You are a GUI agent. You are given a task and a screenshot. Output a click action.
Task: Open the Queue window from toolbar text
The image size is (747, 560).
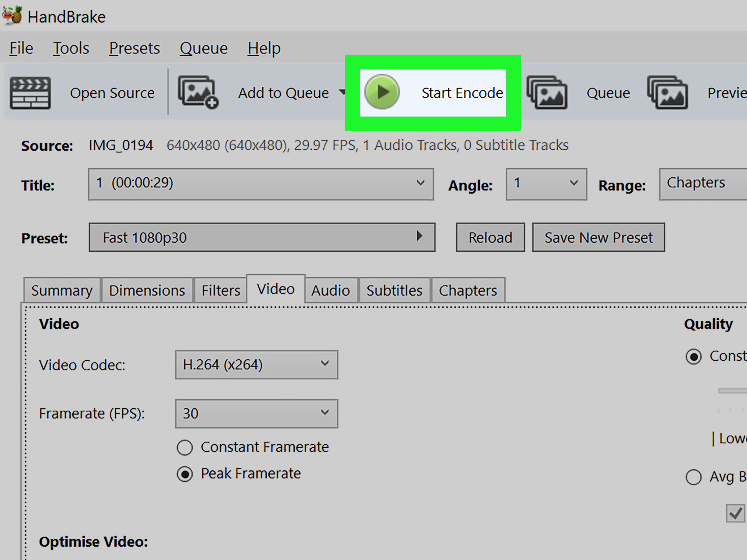(x=608, y=93)
